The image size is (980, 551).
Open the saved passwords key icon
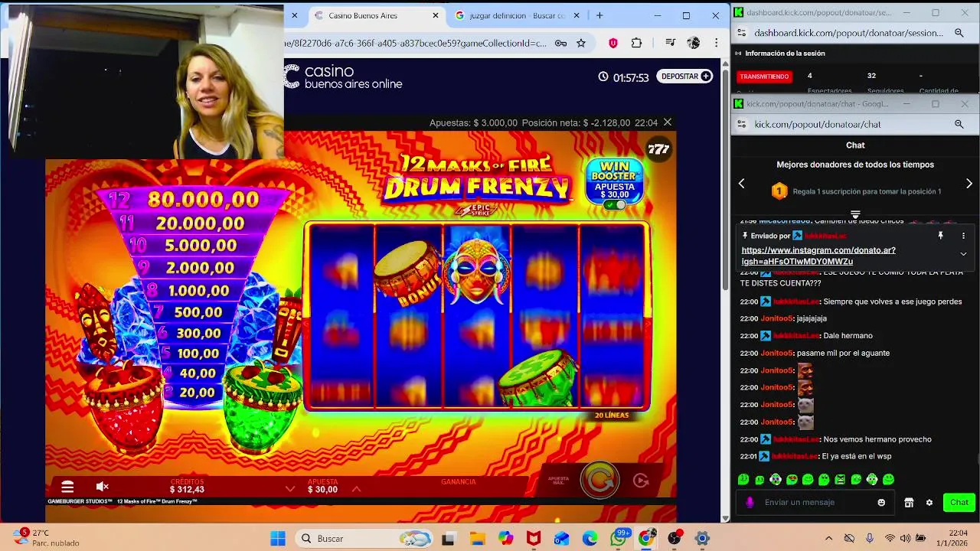(560, 43)
